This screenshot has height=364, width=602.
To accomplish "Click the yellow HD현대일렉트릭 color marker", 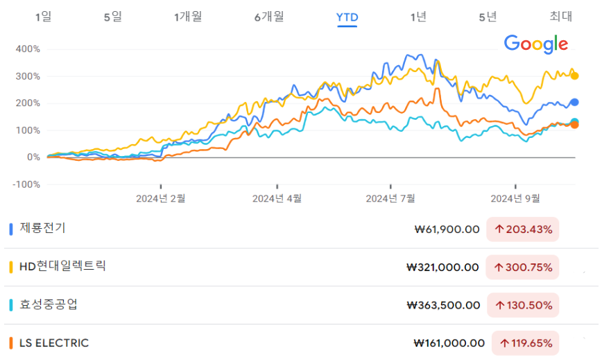I will [x=11, y=267].
